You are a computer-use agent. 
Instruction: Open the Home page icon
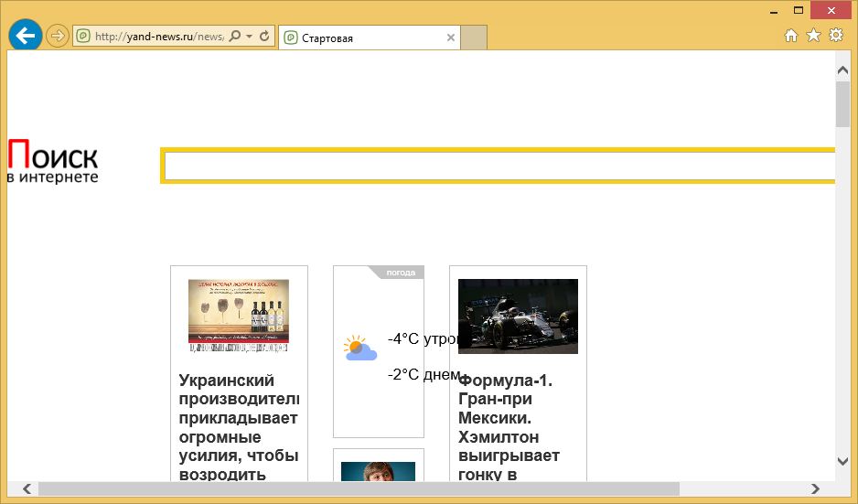(x=792, y=36)
